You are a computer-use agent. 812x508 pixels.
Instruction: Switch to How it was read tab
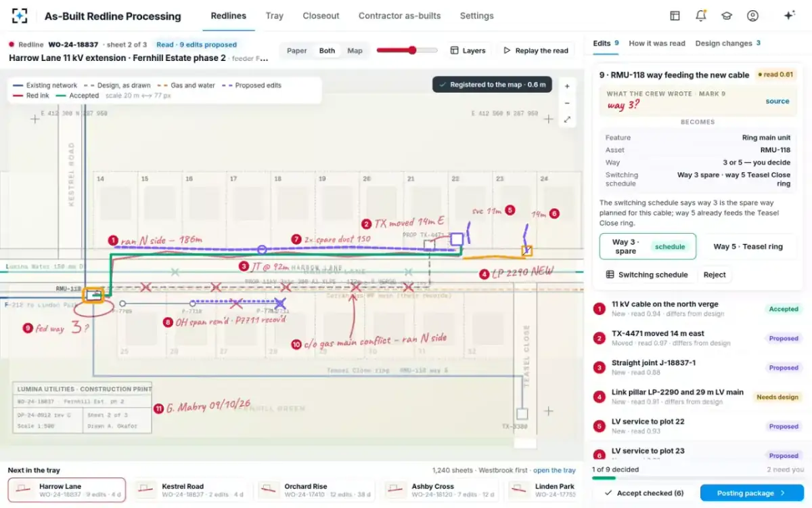(657, 43)
